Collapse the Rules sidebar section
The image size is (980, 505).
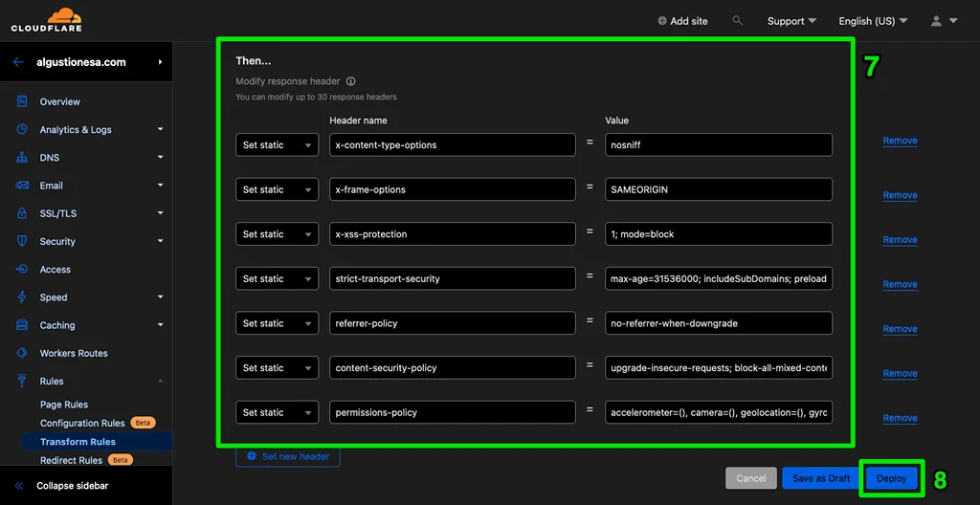[x=160, y=382]
